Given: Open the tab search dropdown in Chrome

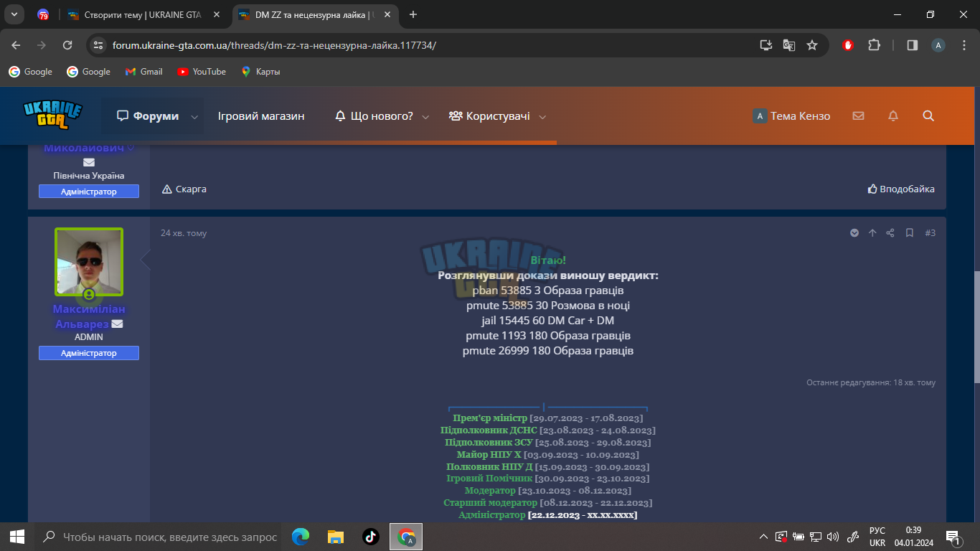Looking at the screenshot, I should click(x=14, y=14).
